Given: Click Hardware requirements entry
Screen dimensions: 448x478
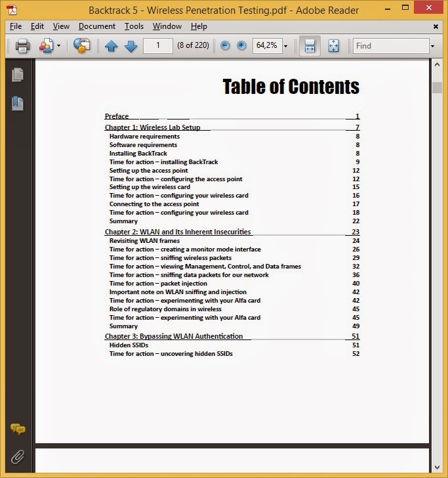Looking at the screenshot, I should pyautogui.click(x=145, y=137).
